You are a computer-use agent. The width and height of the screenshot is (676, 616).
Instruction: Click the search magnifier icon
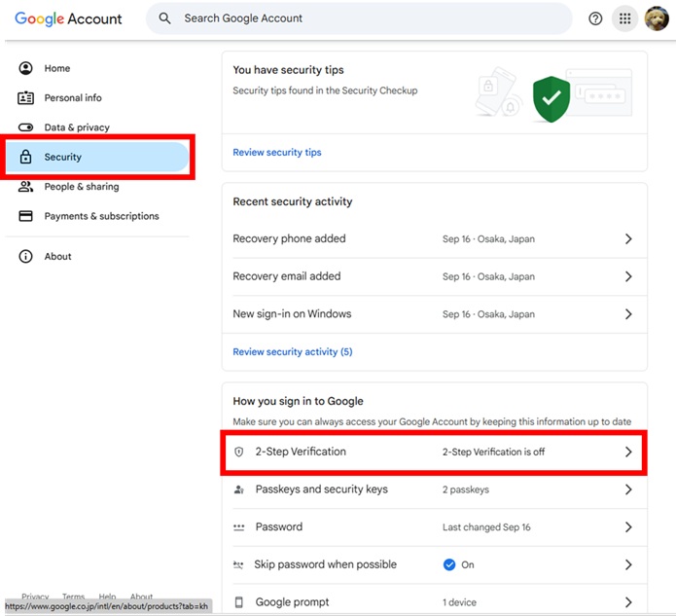[x=164, y=18]
